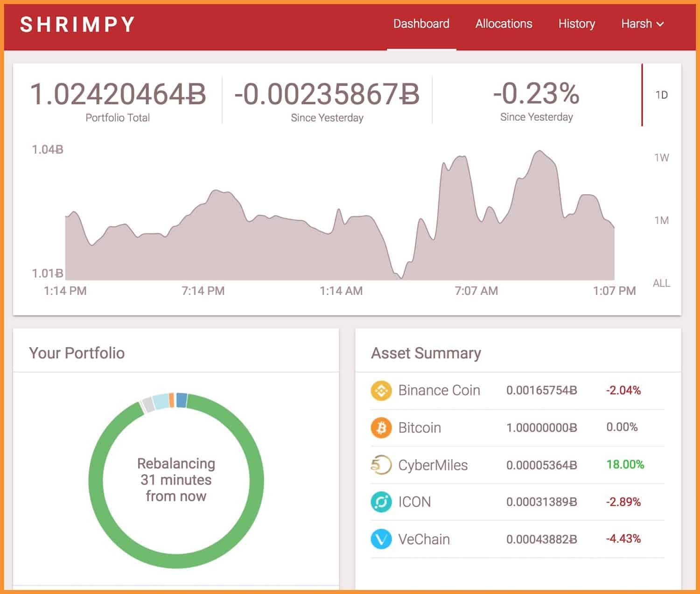
Task: Click the Binance Coin icon
Action: point(381,391)
